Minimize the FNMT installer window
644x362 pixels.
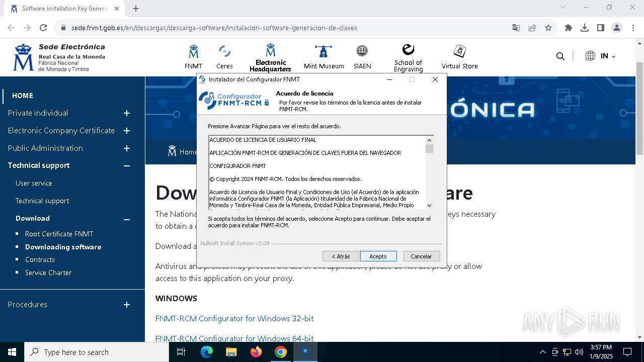tap(389, 79)
